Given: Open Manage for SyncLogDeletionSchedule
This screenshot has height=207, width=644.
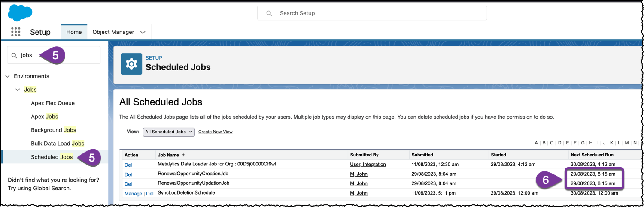Looking at the screenshot, I should [x=133, y=194].
